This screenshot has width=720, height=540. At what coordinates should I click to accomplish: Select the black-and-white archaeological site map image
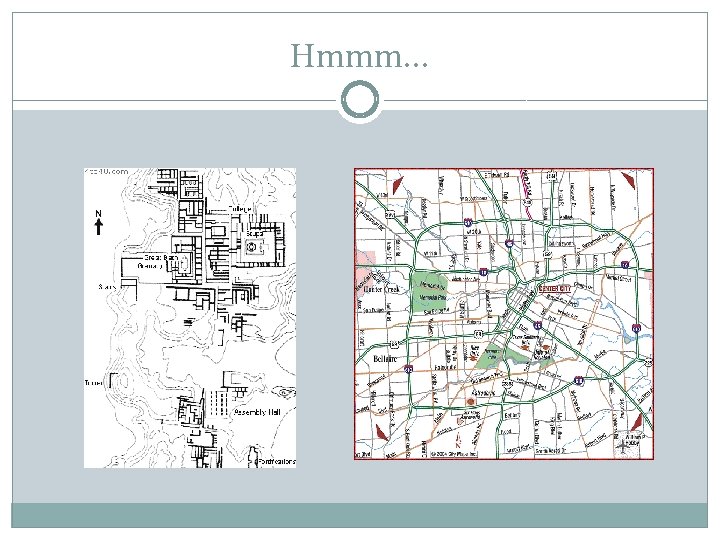coord(190,318)
